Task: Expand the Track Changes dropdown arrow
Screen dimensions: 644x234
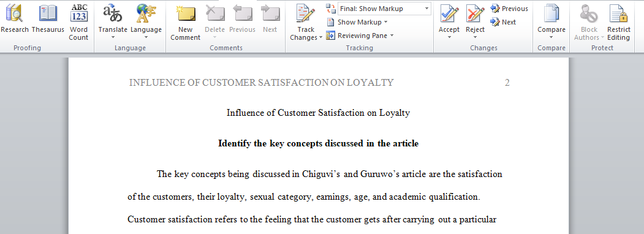Action: (320, 38)
